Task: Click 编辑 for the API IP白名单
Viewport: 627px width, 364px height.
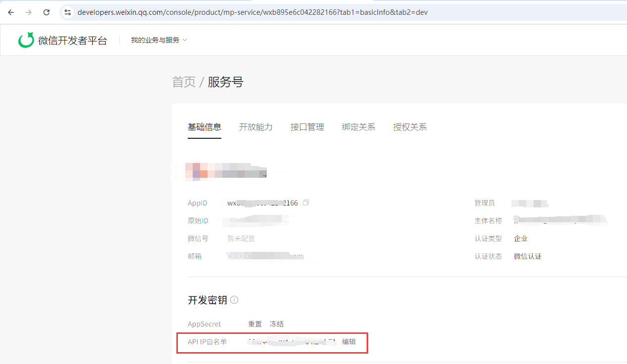Action: coord(349,342)
